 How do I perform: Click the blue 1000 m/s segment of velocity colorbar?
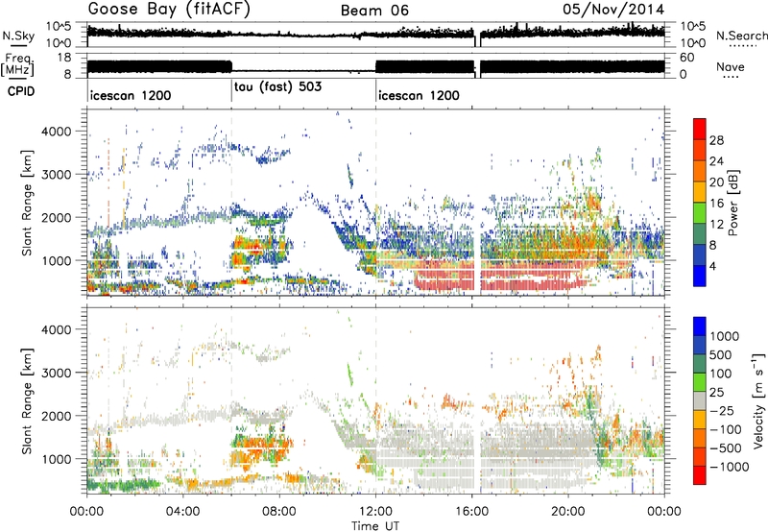click(x=700, y=326)
